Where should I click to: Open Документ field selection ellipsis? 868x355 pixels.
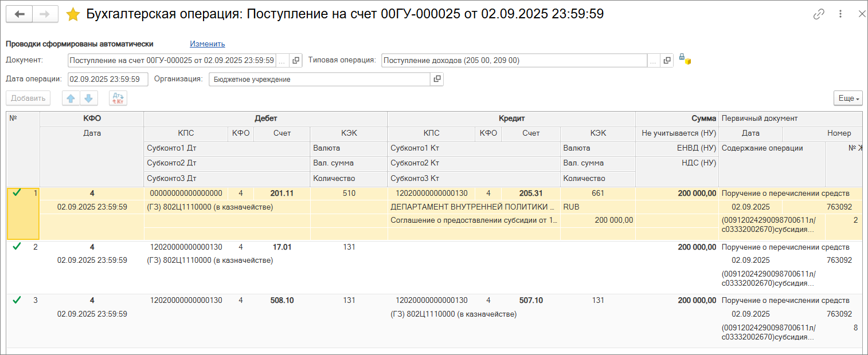tap(282, 60)
